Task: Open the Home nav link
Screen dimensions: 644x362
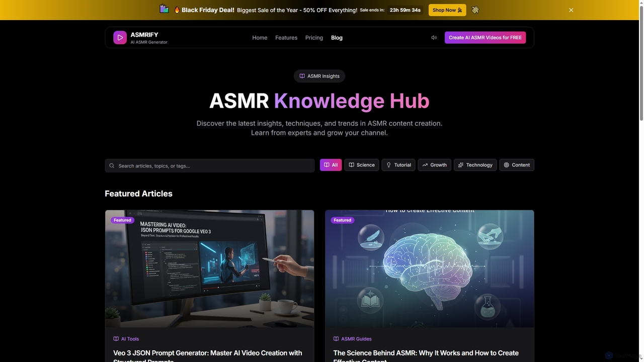Action: (260, 38)
